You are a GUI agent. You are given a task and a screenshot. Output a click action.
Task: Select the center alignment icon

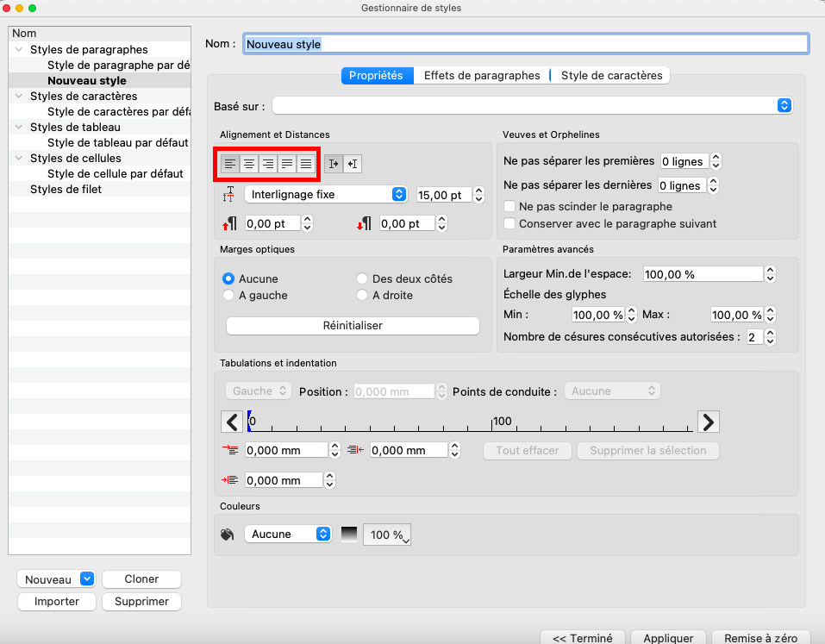(248, 164)
